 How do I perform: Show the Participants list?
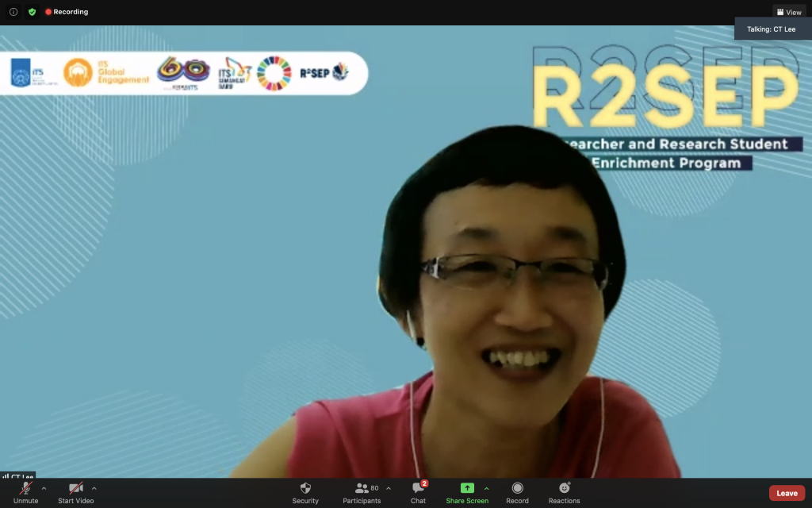pyautogui.click(x=362, y=492)
